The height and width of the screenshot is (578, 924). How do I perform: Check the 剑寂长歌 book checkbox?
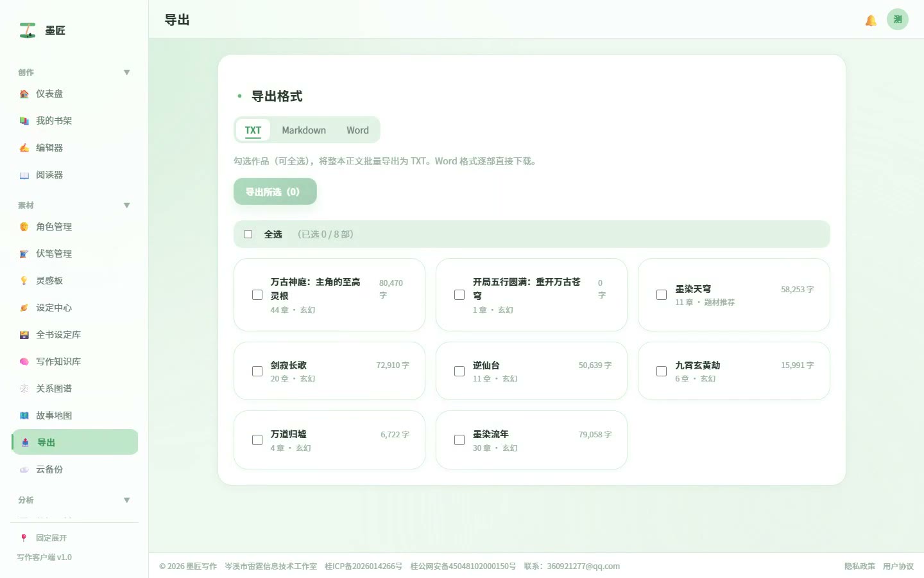tap(257, 371)
